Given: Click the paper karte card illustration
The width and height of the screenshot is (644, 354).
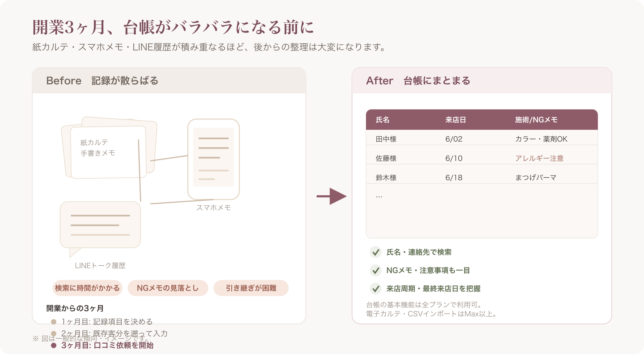Looking at the screenshot, I should tap(109, 148).
